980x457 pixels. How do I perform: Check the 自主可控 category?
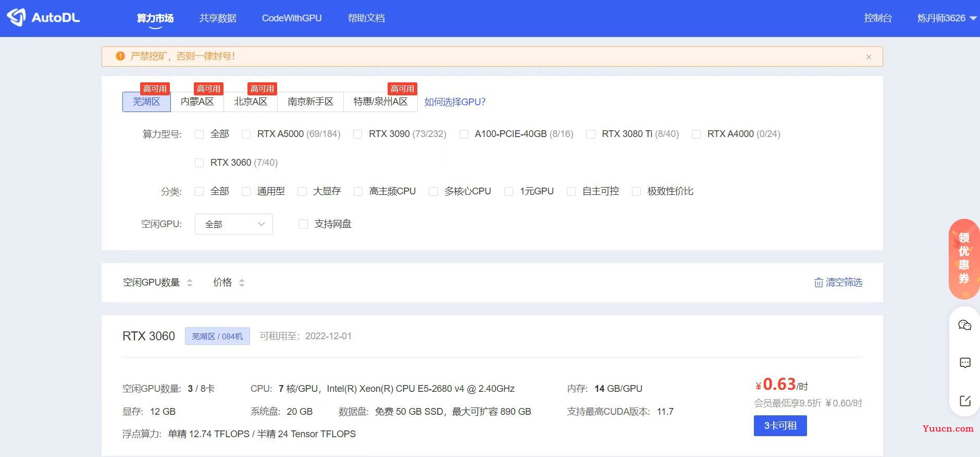(572, 191)
